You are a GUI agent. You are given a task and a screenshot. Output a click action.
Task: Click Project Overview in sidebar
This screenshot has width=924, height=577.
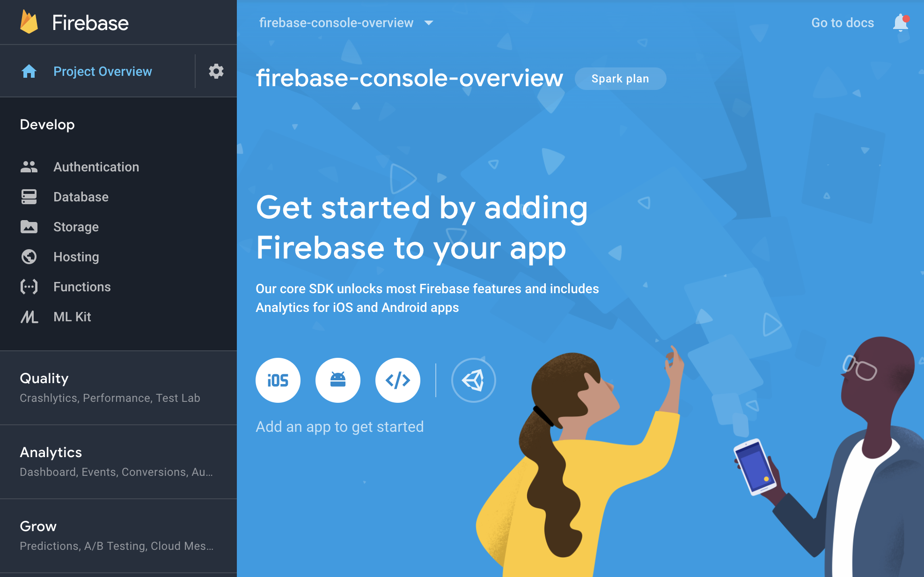(103, 71)
